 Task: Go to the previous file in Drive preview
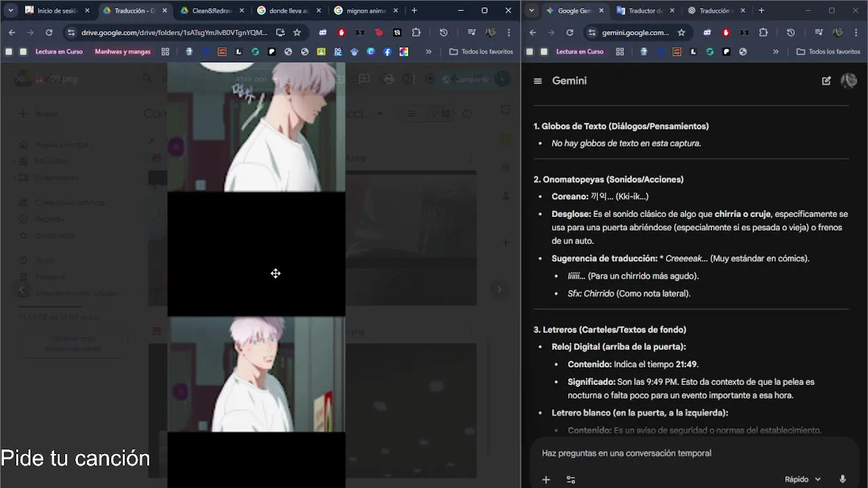click(x=22, y=289)
